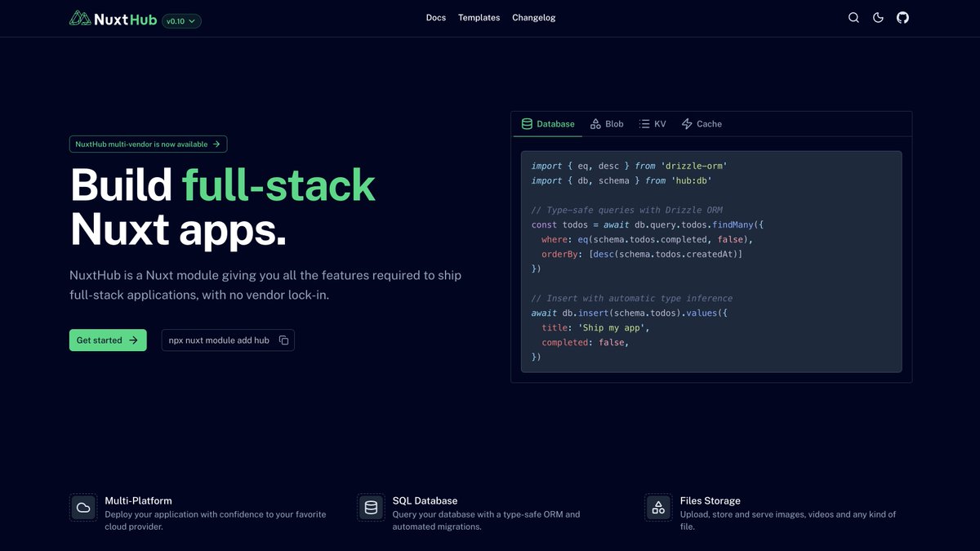
Task: Click the Files Storage feature title
Action: point(710,500)
